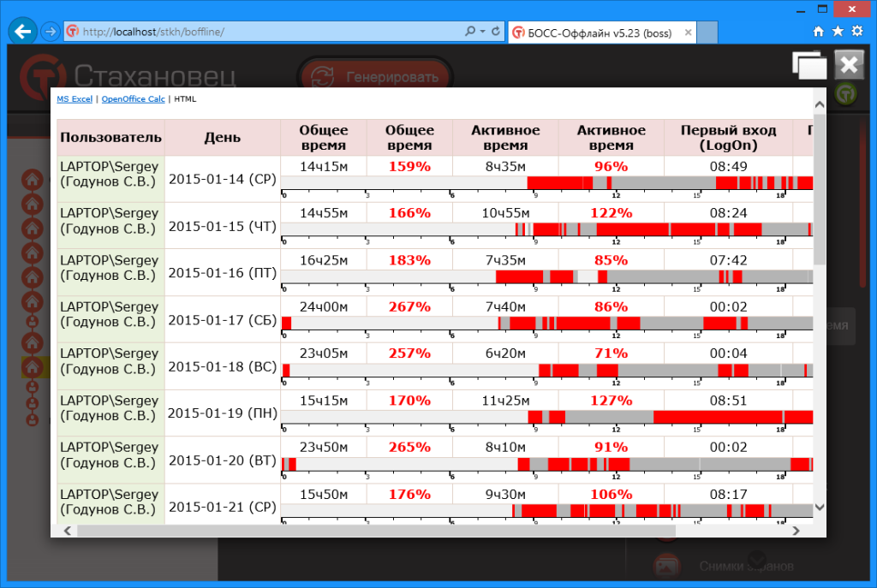Viewport: 877px width, 588px height.
Task: Close the БОСС-Оффлайн browser tab
Action: coord(688,33)
